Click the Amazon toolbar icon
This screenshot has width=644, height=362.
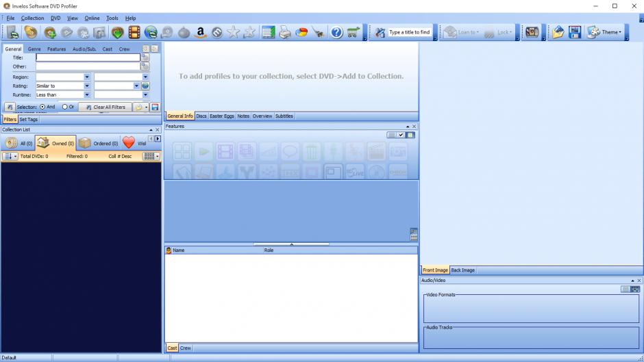(x=201, y=32)
